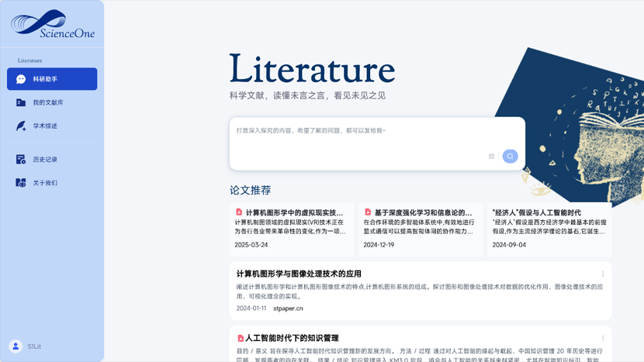Click the date 2024-09-04
The height and width of the screenshot is (362, 644).
(x=509, y=245)
